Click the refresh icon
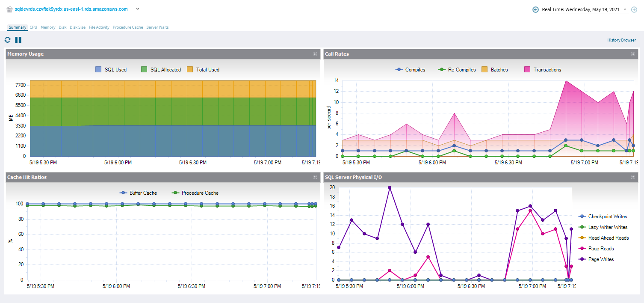Image resolution: width=644 pixels, height=303 pixels. 7,40
